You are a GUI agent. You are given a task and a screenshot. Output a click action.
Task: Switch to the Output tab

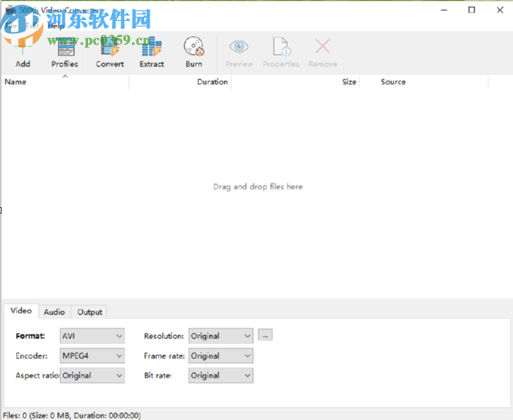pyautogui.click(x=89, y=312)
